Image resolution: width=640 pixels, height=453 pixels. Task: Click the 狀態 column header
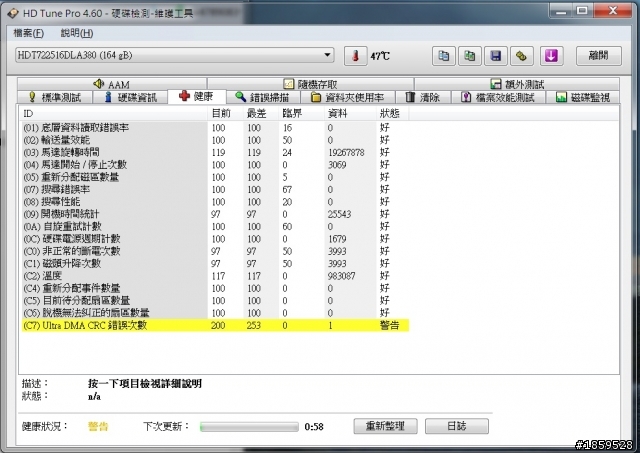coord(392,113)
